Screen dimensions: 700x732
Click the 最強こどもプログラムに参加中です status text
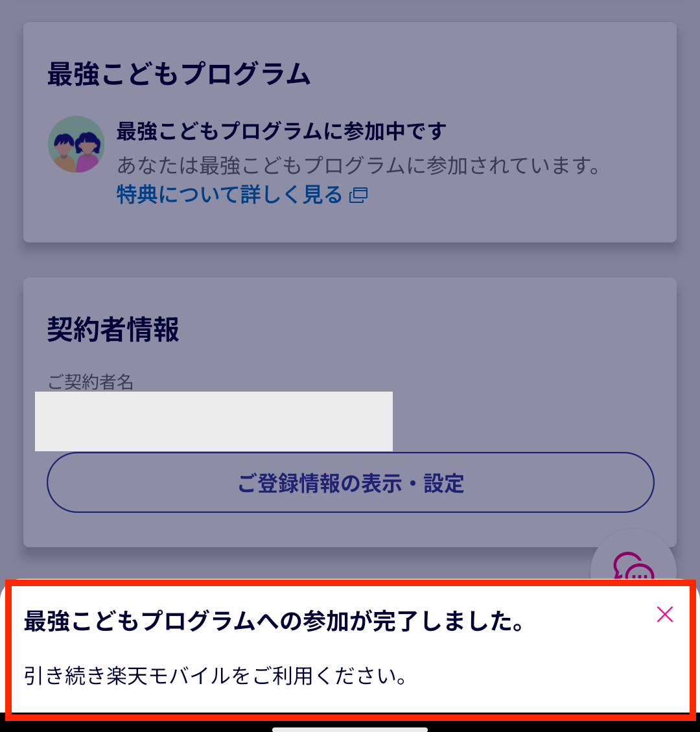point(281,131)
